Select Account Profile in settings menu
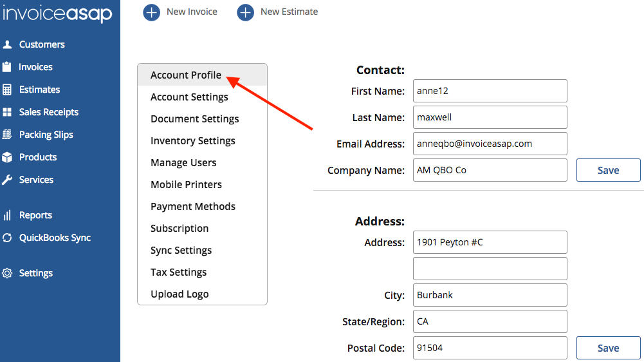Viewport: 644px width, 362px height. click(x=186, y=75)
